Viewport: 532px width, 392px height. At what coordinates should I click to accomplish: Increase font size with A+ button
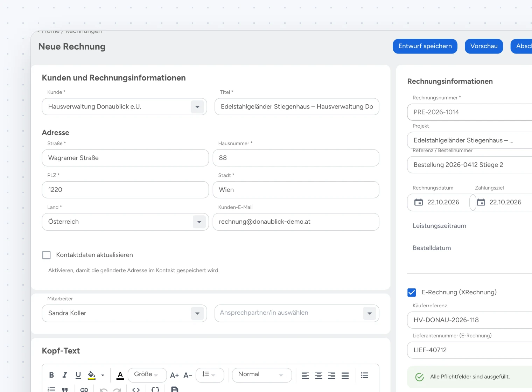coord(174,375)
